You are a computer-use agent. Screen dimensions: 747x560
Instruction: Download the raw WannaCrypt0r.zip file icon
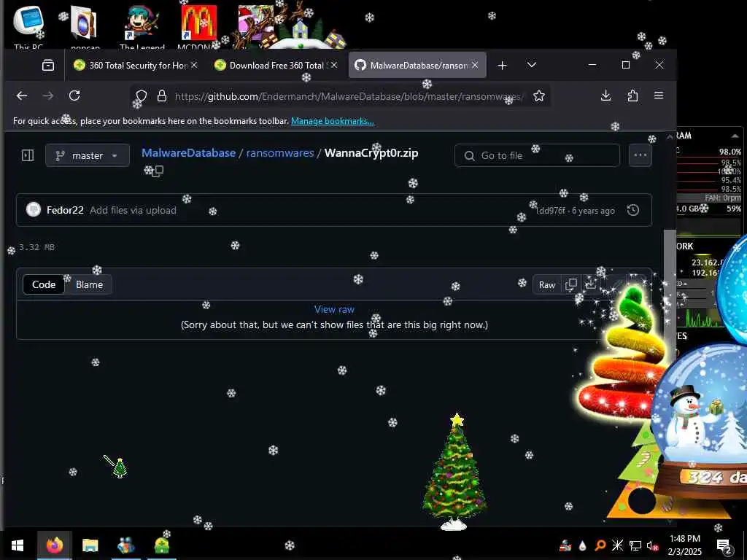click(591, 285)
